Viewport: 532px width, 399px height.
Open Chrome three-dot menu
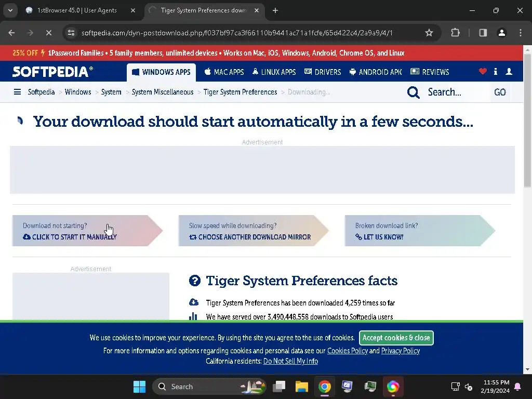coord(521,33)
